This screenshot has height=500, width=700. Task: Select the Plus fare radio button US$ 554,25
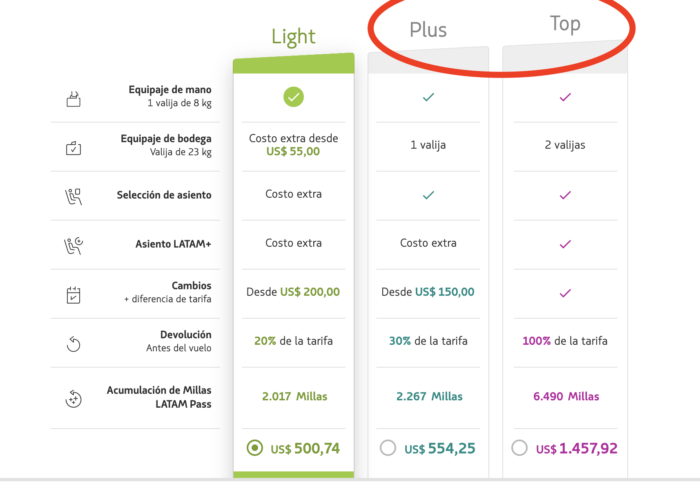[388, 448]
